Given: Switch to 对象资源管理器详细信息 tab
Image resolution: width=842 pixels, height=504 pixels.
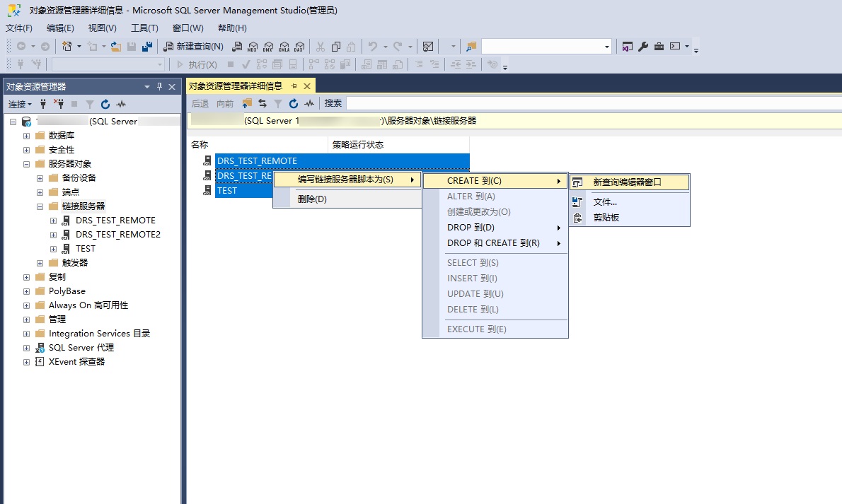Looking at the screenshot, I should [x=236, y=86].
